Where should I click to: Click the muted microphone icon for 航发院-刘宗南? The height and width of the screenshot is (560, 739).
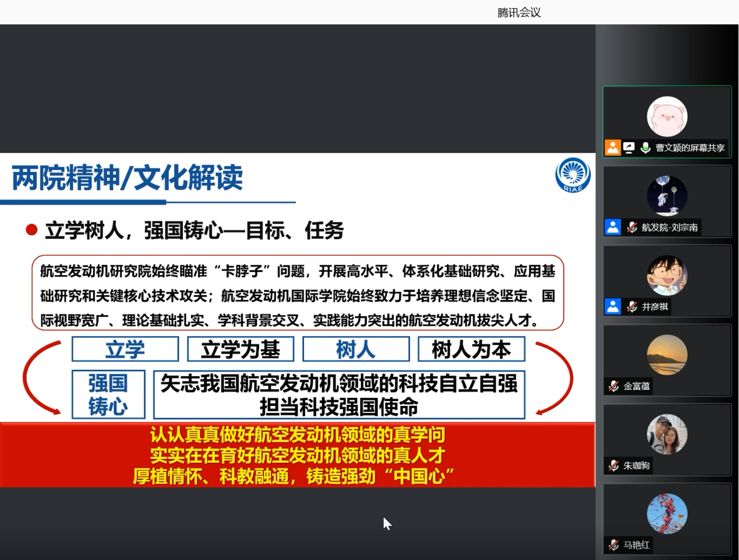pos(632,227)
